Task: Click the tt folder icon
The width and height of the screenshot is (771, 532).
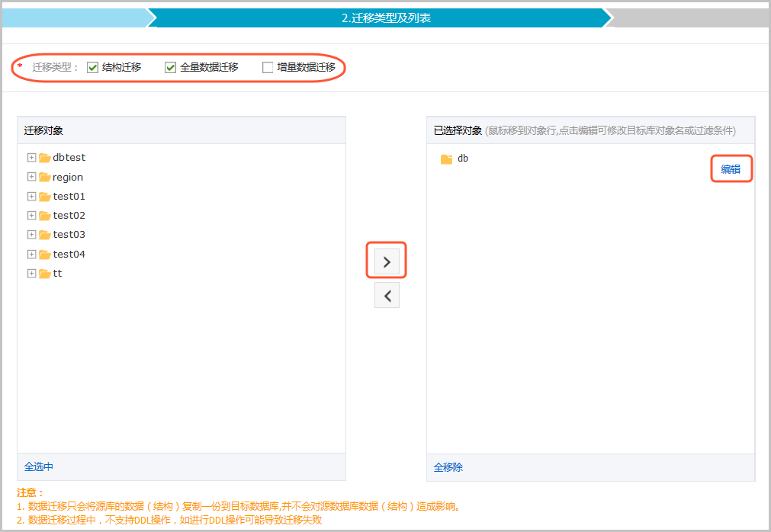Action: coord(45,274)
